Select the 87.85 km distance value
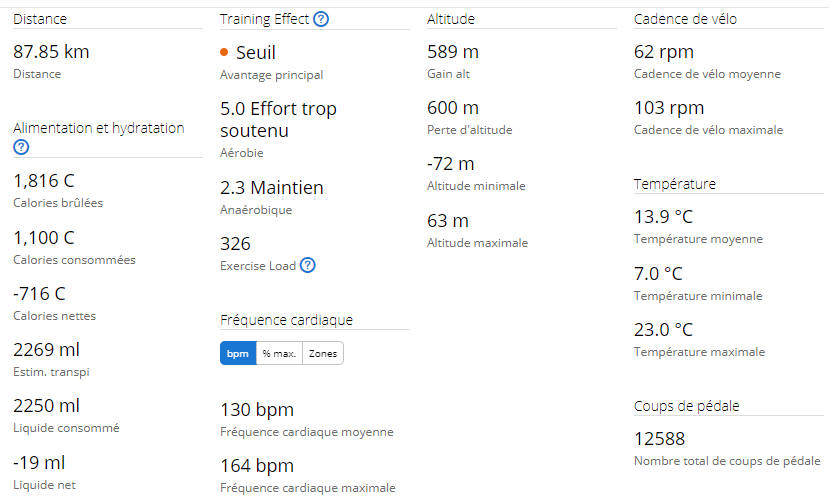This screenshot has height=496, width=829. [51, 52]
